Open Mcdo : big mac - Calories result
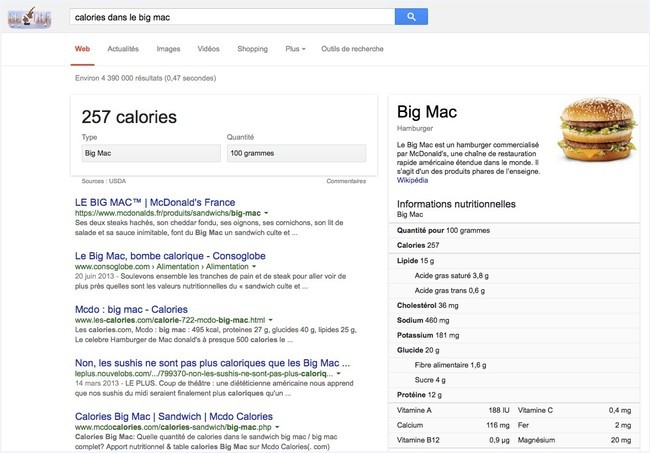The width and height of the screenshot is (650, 453). tap(131, 309)
